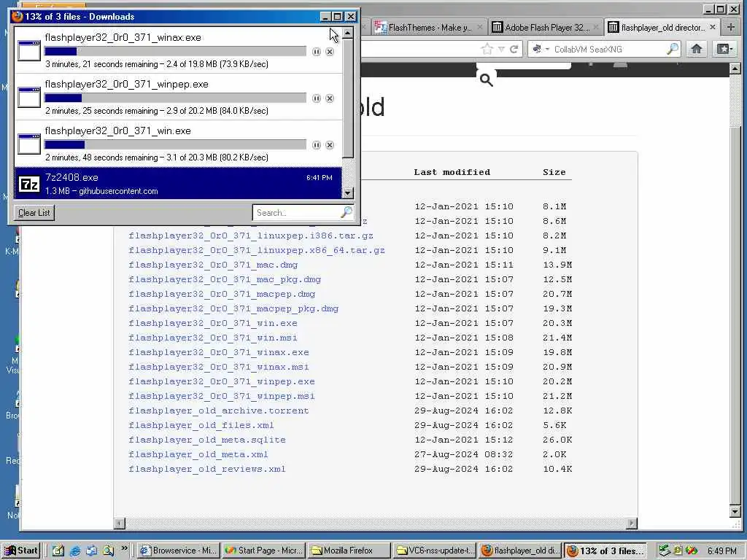Switch to flashplayer_old Firefox taskbar window
The image size is (747, 560).
point(519,551)
